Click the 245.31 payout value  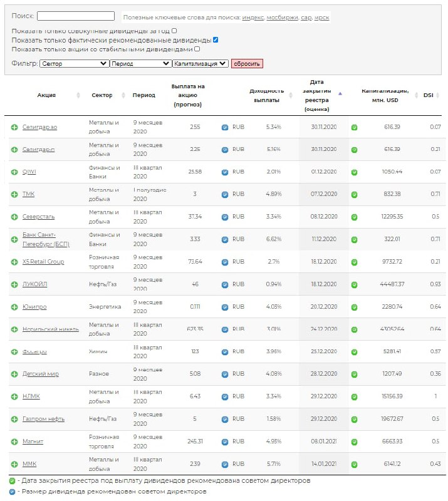pyautogui.click(x=195, y=442)
